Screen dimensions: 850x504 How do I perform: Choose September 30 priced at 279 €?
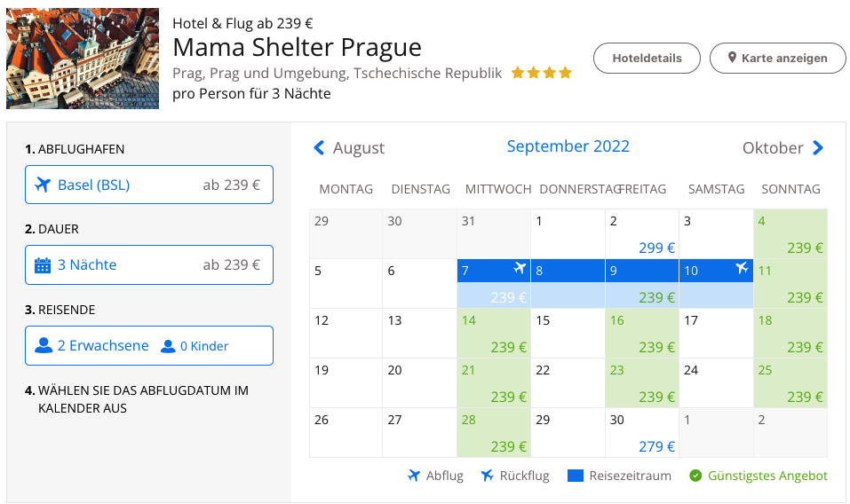point(641,433)
